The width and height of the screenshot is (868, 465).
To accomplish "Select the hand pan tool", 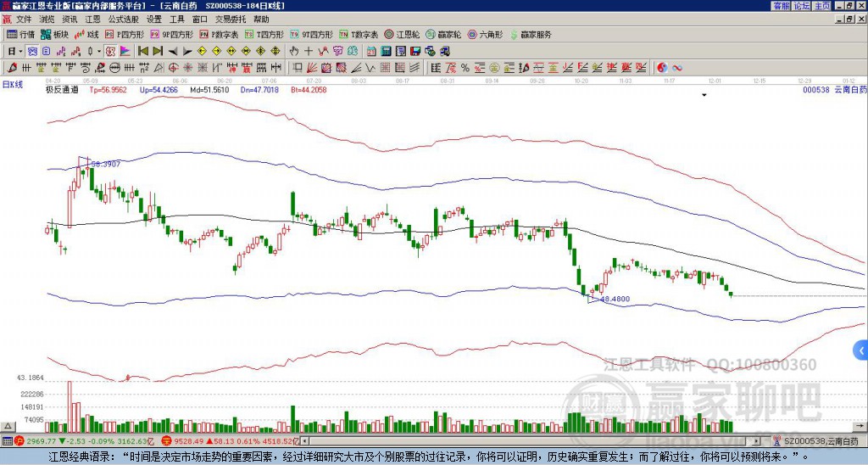I will (x=294, y=52).
